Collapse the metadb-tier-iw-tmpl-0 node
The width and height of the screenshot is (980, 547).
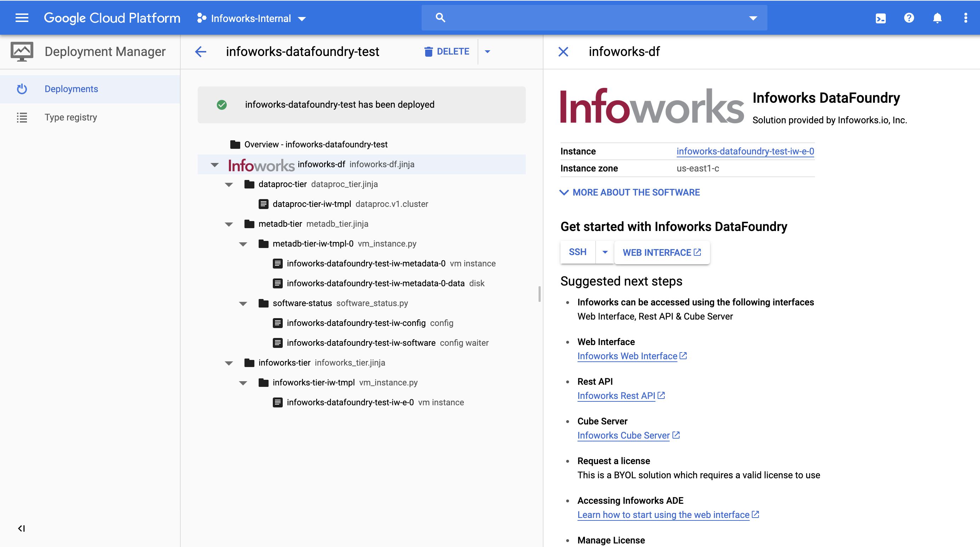pyautogui.click(x=243, y=244)
